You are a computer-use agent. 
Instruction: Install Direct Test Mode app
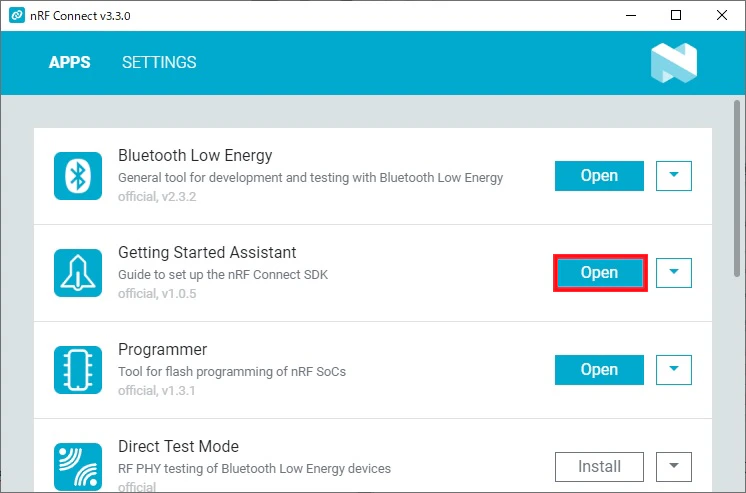tap(599, 467)
